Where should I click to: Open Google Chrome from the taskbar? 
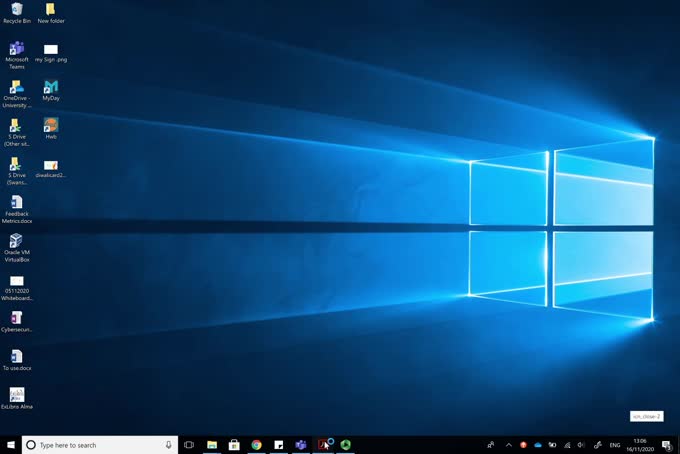[256, 445]
